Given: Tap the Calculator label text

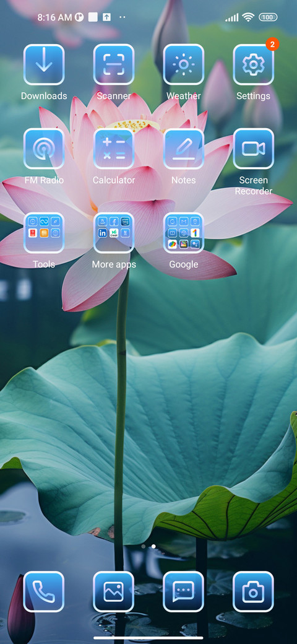Looking at the screenshot, I should pyautogui.click(x=114, y=180).
